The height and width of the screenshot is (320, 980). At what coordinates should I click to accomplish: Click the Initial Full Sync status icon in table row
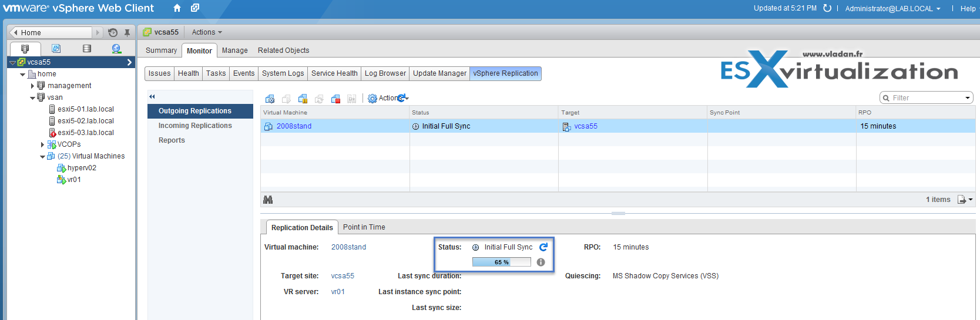(x=415, y=126)
